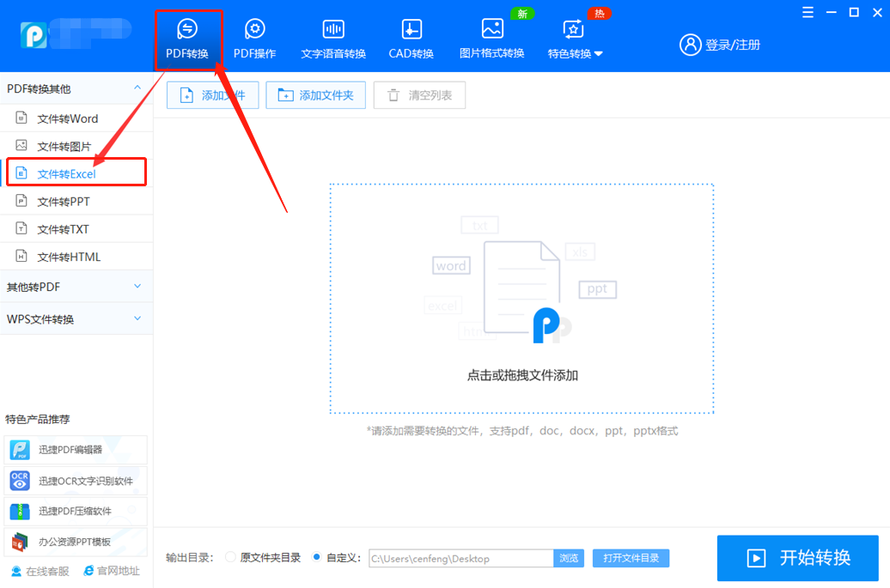
Task: Select 文件转TXT in the sidebar
Action: (x=76, y=229)
